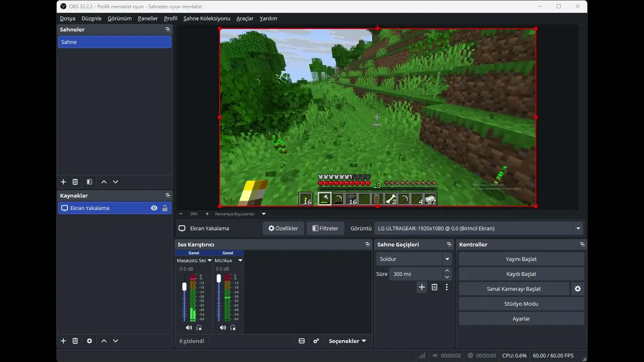Move scene up in Sahneler panel
Viewport: 644px width, 362px height.
pyautogui.click(x=104, y=182)
